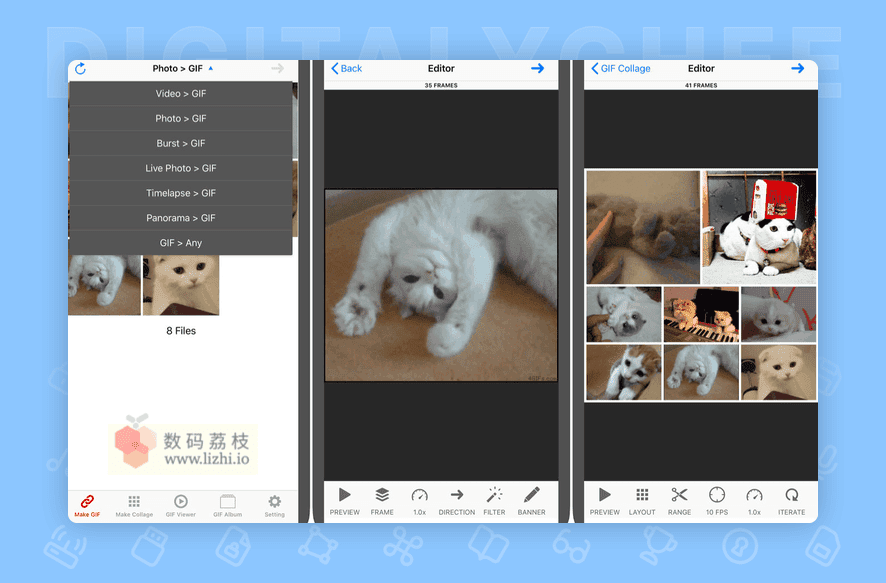Select GIF > Any option
The width and height of the screenshot is (886, 583).
point(181,243)
